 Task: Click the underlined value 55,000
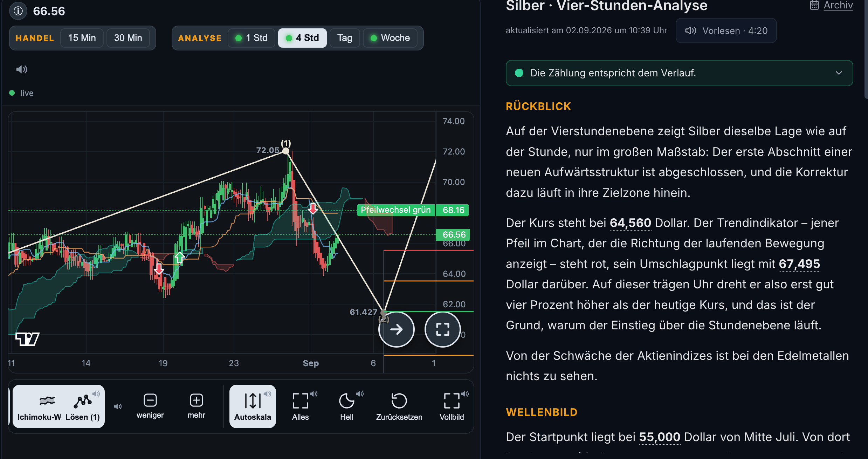(660, 437)
